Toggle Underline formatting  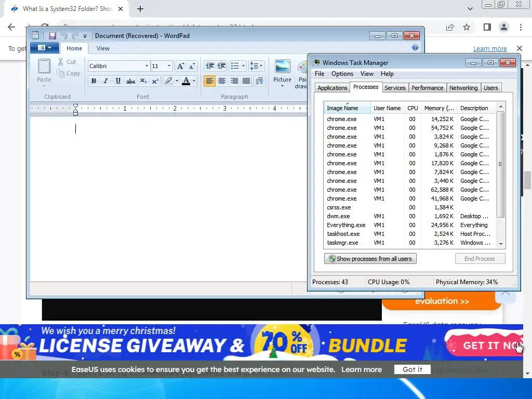pos(118,81)
